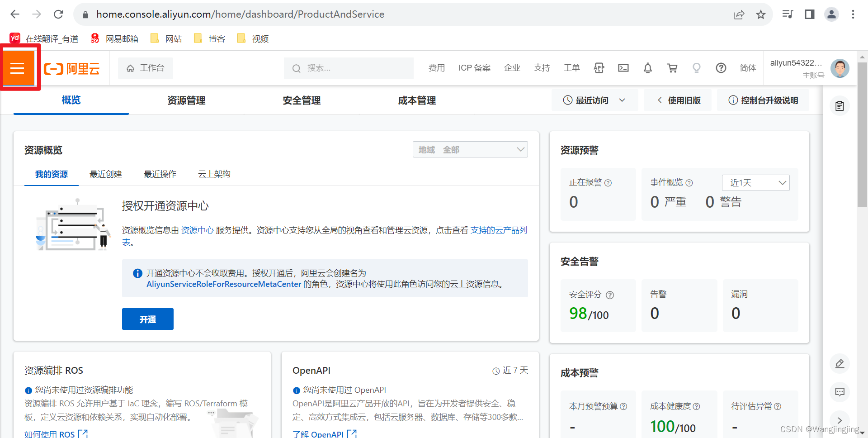Switch to the 资源管理 tab
This screenshot has width=868, height=438.
click(186, 100)
